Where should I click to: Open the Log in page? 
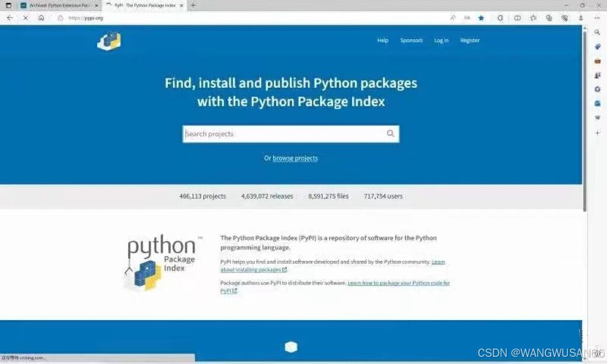tap(441, 40)
